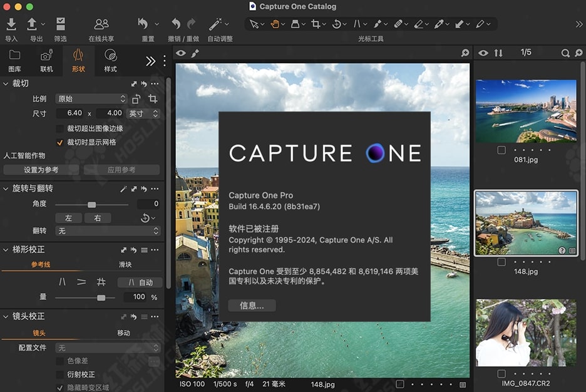586x392 pixels.
Task: Switch to the Slider (滑块) keystone tab
Action: point(125,264)
